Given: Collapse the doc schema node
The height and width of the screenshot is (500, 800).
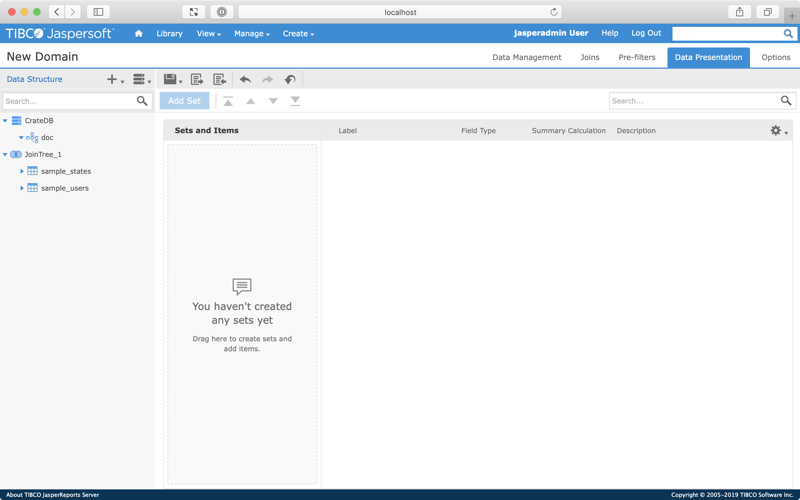Looking at the screenshot, I should (x=21, y=137).
